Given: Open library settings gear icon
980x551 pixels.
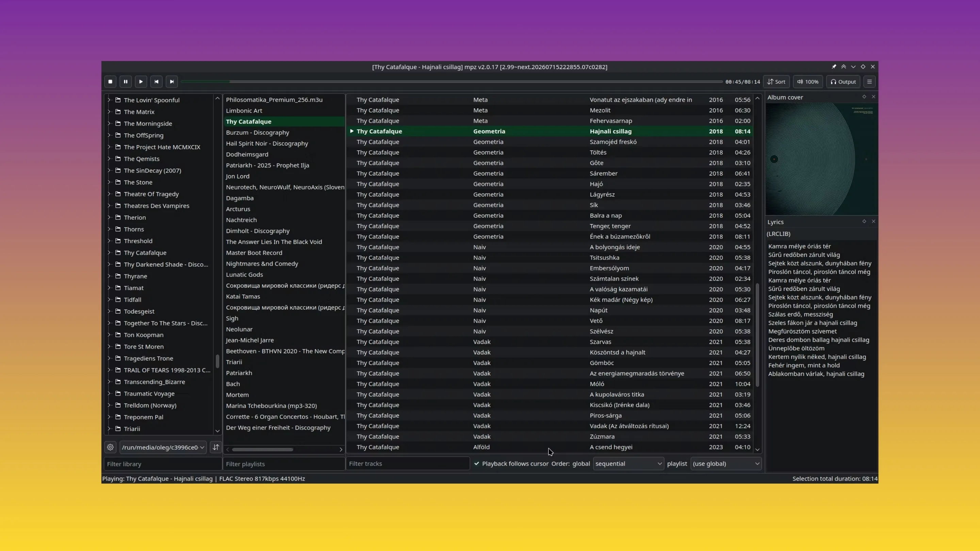Looking at the screenshot, I should pyautogui.click(x=110, y=447).
